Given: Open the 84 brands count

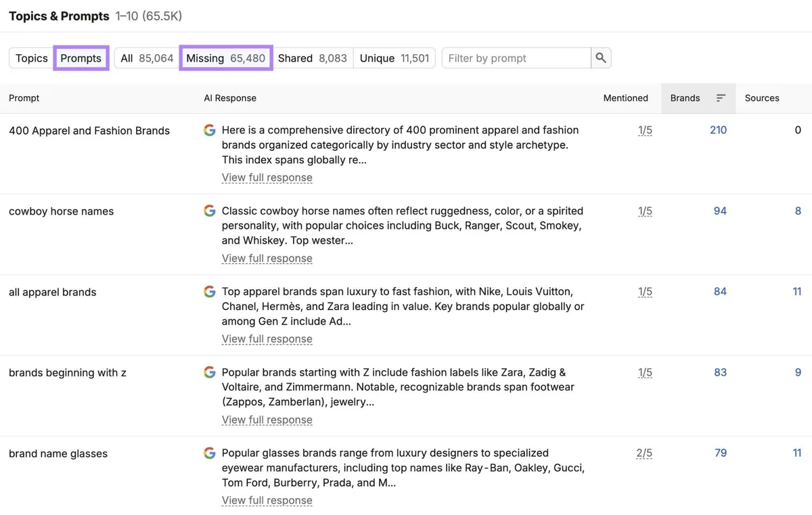Looking at the screenshot, I should 720,292.
